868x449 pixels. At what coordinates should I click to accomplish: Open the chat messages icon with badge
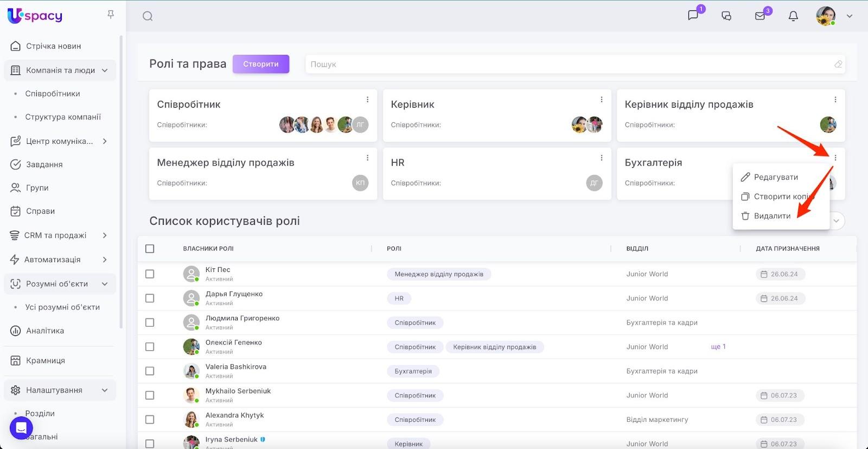(x=693, y=15)
